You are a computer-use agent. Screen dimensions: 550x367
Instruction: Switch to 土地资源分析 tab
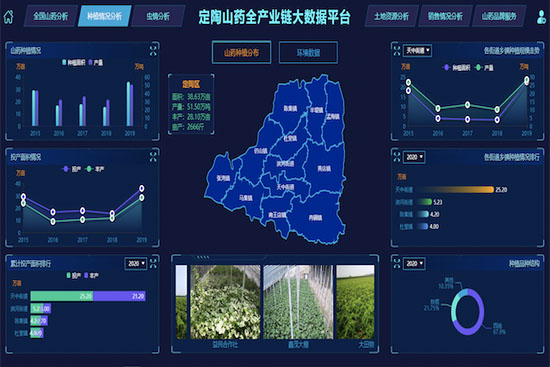point(391,16)
